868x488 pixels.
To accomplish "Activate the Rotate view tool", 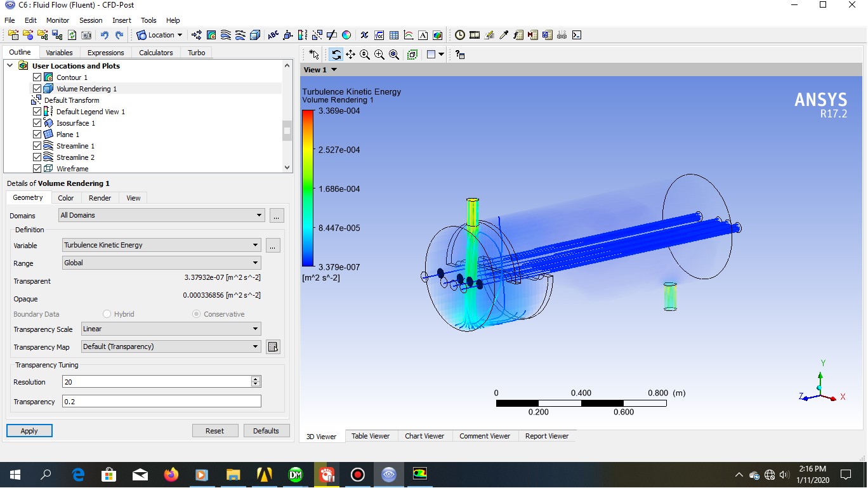I will coord(336,55).
